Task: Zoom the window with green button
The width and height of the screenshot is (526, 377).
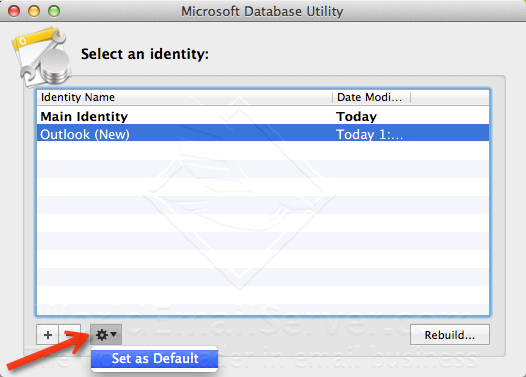Action: pos(54,11)
